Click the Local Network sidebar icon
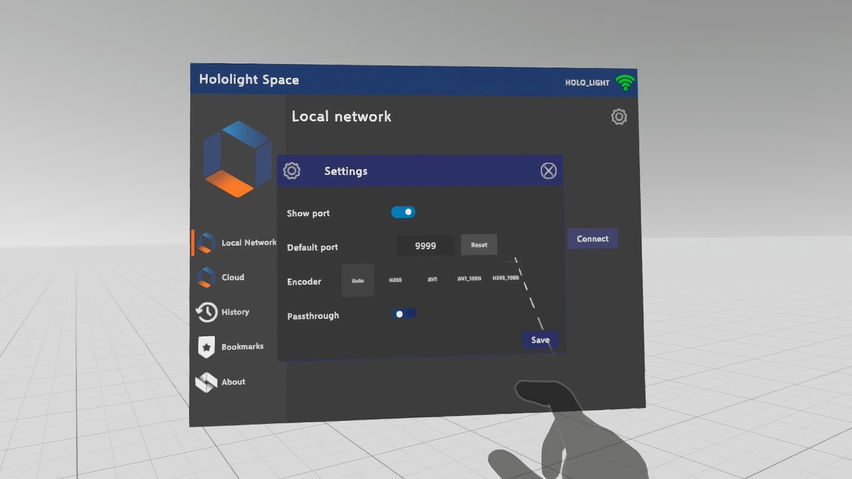Image resolution: width=852 pixels, height=479 pixels. coord(206,242)
